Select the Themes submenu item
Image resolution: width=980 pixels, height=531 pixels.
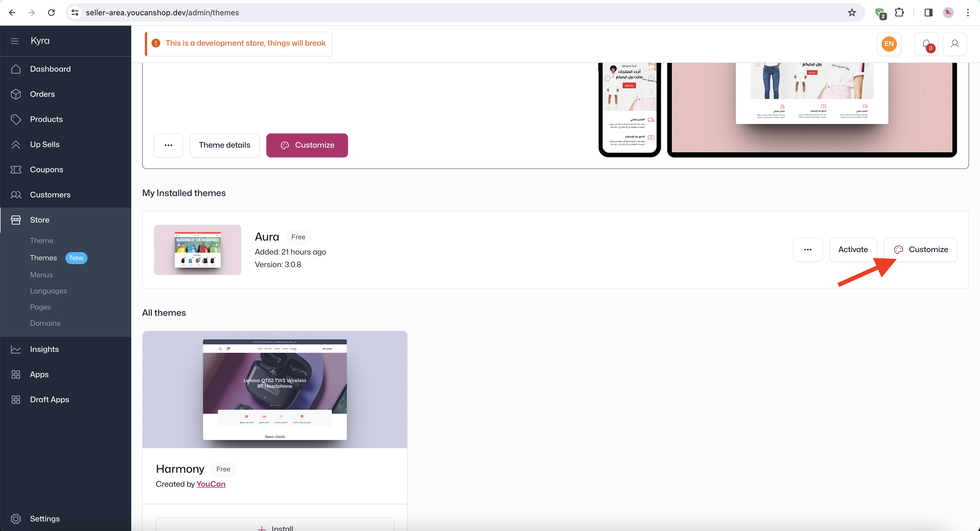pyautogui.click(x=43, y=258)
